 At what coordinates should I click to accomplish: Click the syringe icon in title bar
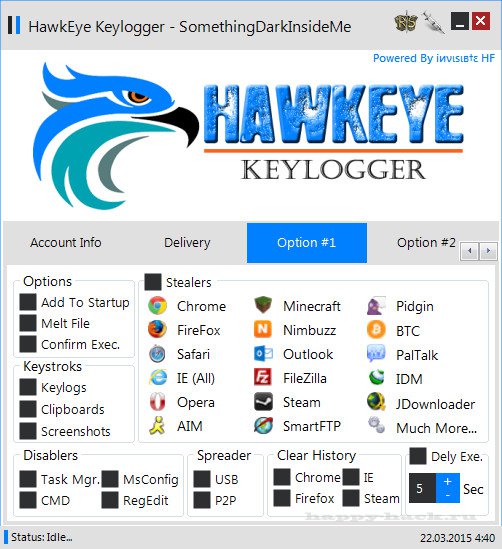tap(433, 22)
